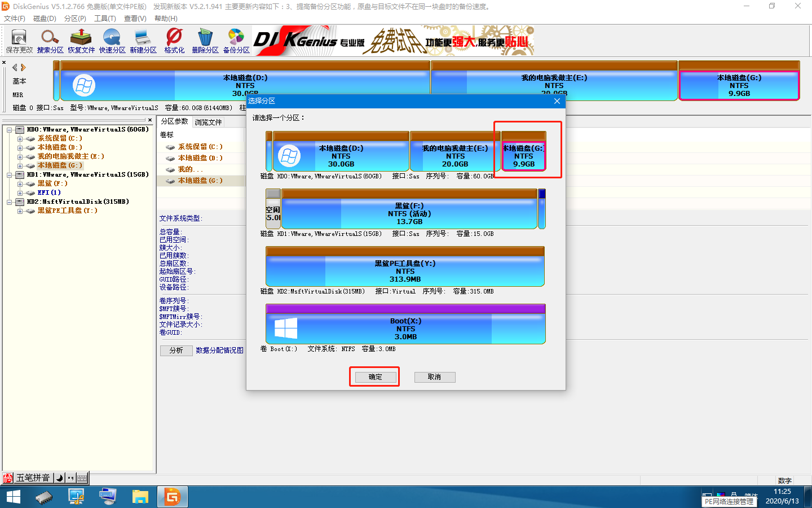Switch to the 分区参数 tab
This screenshot has width=812, height=508.
(x=175, y=121)
